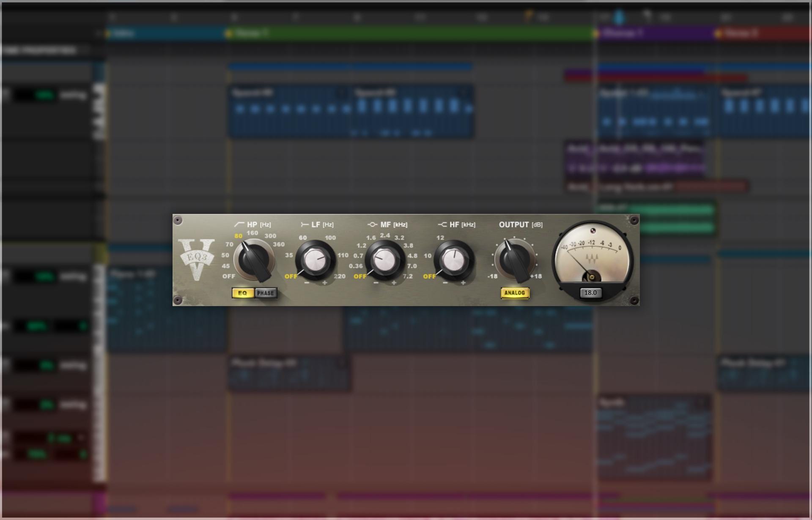The image size is (812, 520).
Task: Select MF frequency 7.2 kHz
Action: 408,276
